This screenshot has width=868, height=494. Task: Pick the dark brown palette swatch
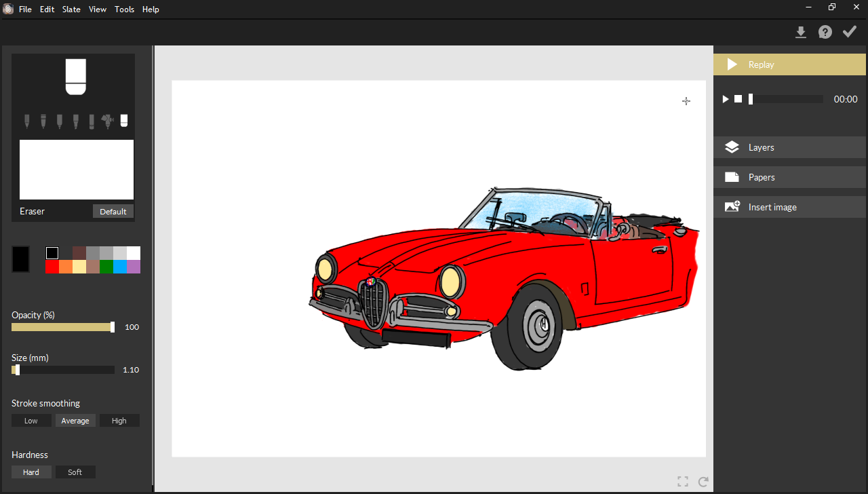(79, 253)
